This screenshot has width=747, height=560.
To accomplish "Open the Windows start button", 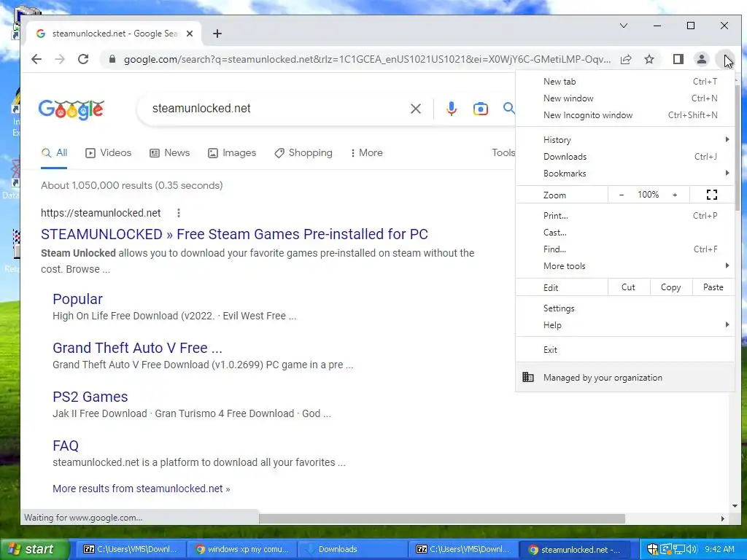I will coord(35,549).
